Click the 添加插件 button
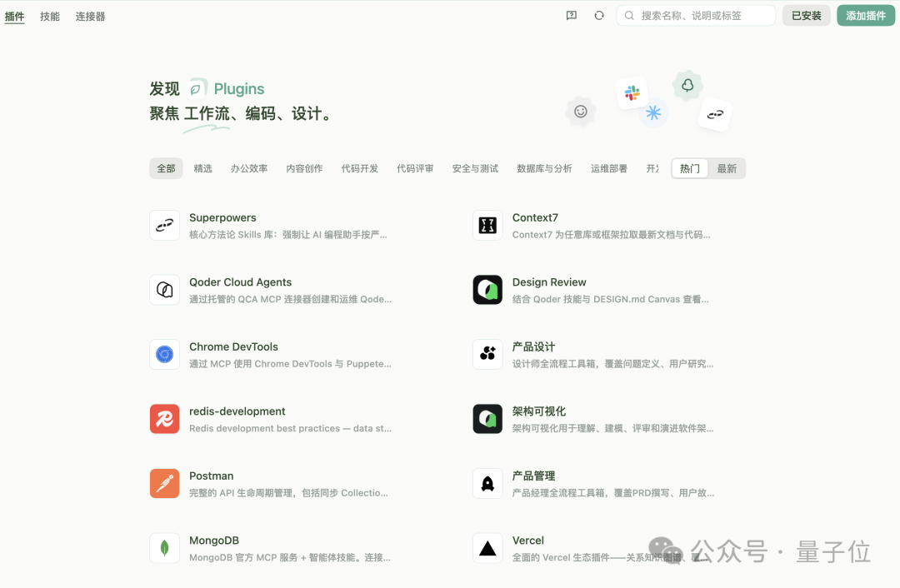The image size is (900, 588). click(866, 16)
